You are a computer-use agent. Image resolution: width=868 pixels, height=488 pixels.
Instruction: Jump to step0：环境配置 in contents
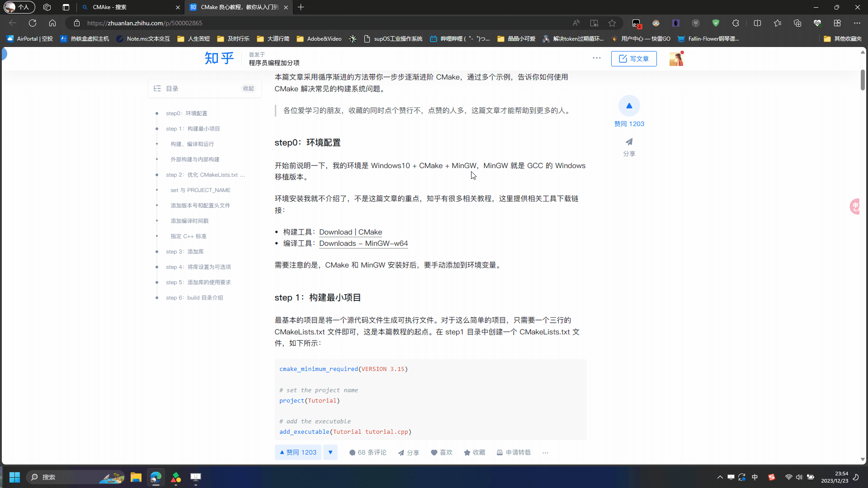point(186,113)
